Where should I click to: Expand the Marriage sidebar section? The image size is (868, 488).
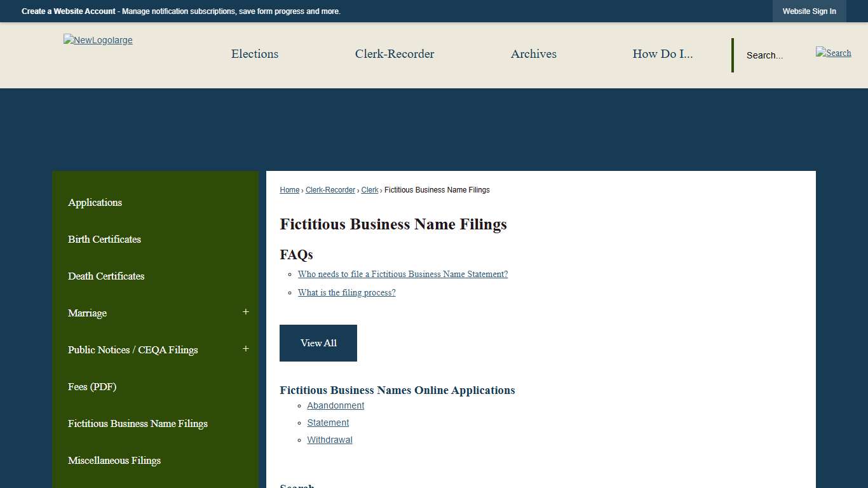coord(245,312)
